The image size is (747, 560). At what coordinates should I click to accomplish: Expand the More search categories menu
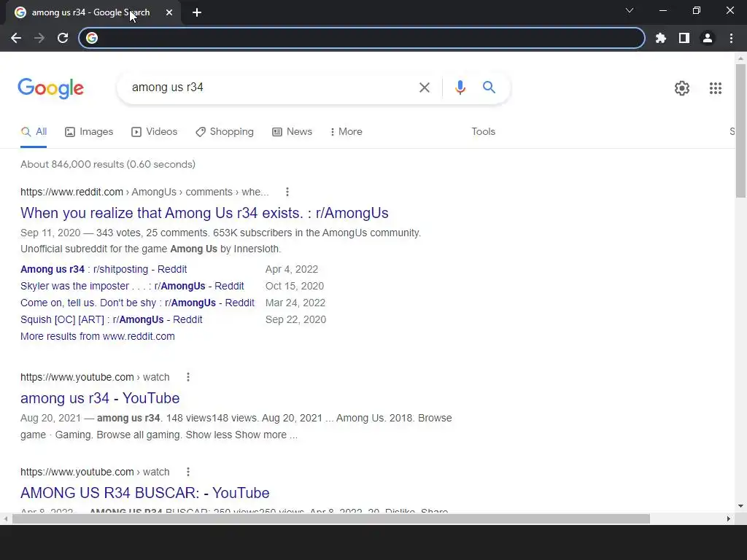347,132
